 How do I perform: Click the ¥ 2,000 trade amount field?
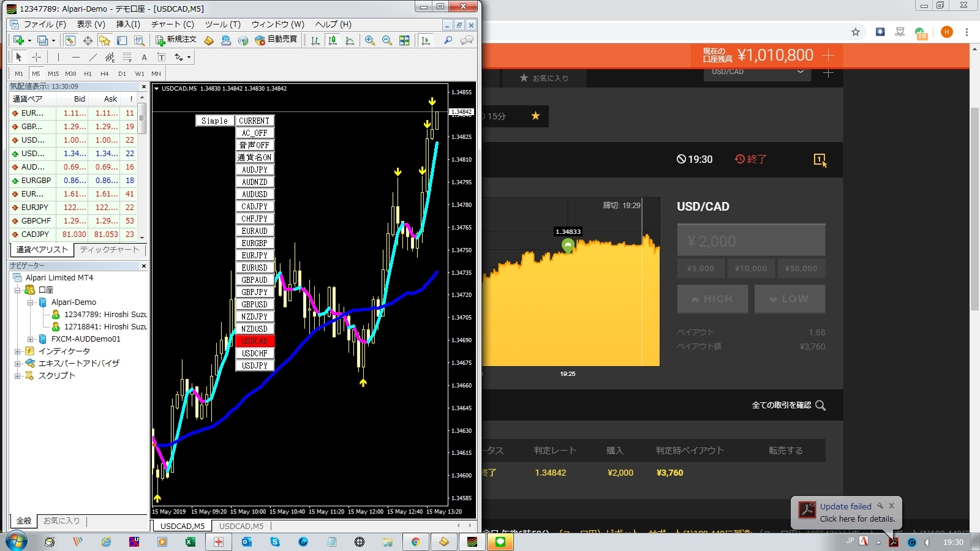coord(751,241)
